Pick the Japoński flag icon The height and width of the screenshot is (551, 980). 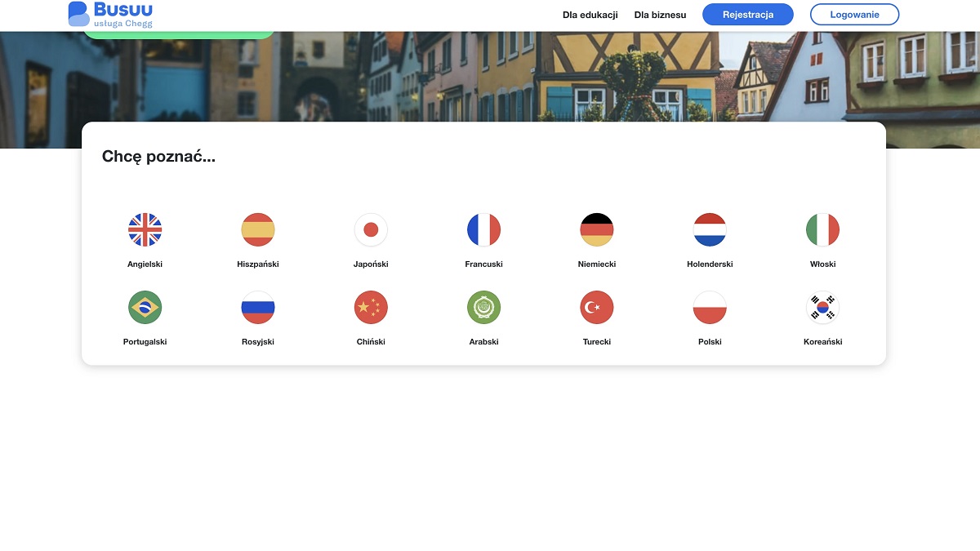[x=371, y=229]
